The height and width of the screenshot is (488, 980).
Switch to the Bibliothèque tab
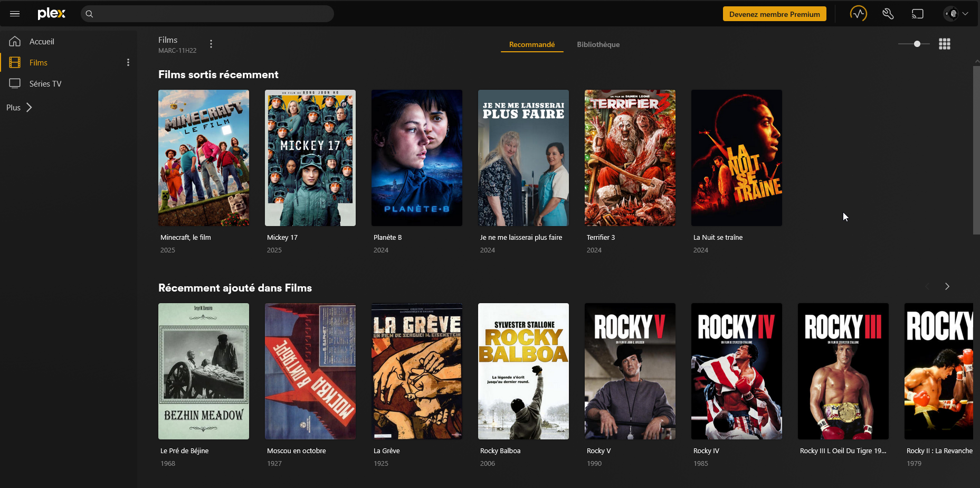pos(598,44)
